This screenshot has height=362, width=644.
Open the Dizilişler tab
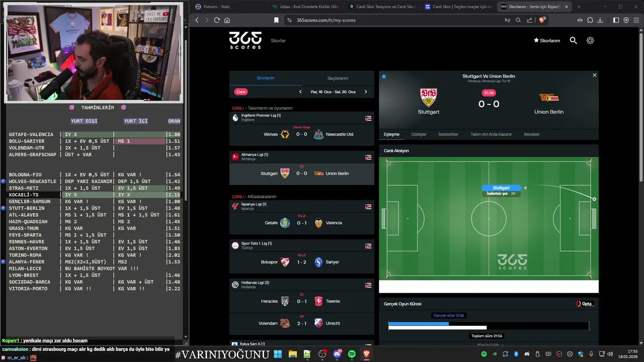coord(419,134)
